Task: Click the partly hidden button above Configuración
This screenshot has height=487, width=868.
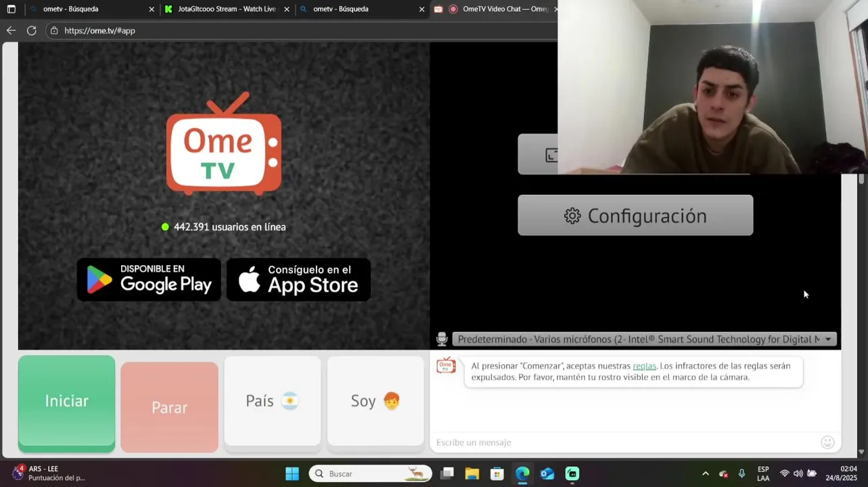Action: pyautogui.click(x=538, y=154)
